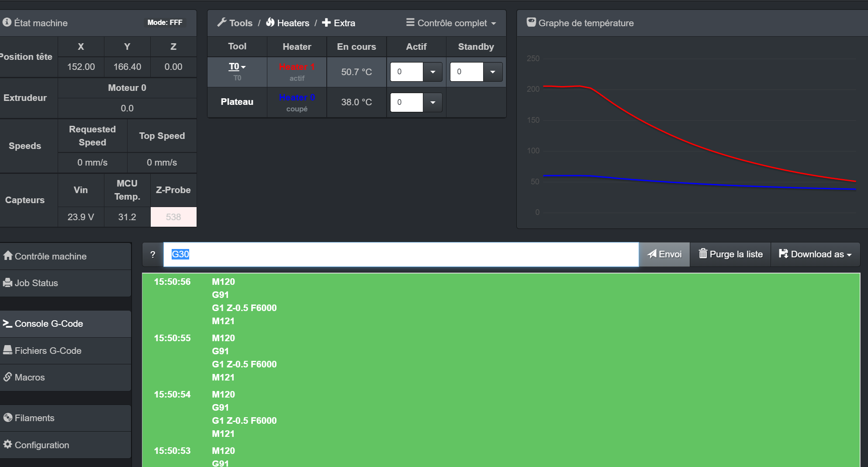This screenshot has width=868, height=467.
Task: Click the Moteur 0 extruder value 0.0
Action: pyautogui.click(x=127, y=108)
